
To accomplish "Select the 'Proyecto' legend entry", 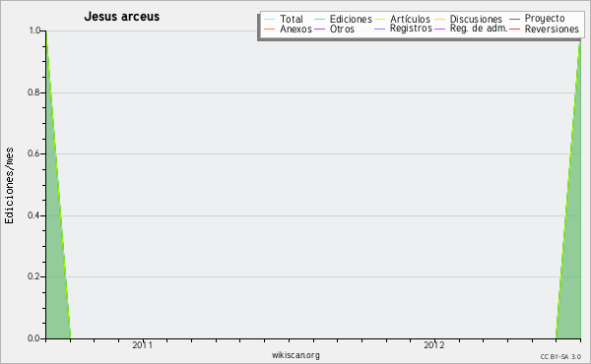I will click(x=545, y=19).
